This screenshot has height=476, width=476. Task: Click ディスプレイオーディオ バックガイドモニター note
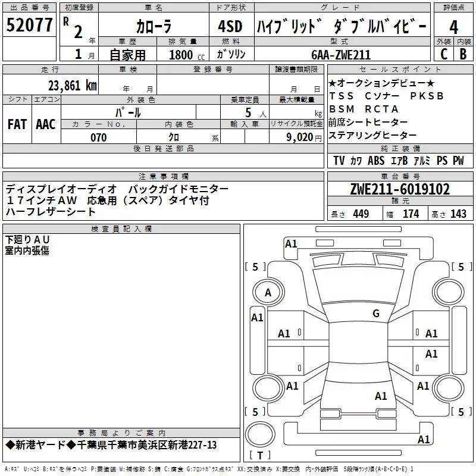coord(117,189)
